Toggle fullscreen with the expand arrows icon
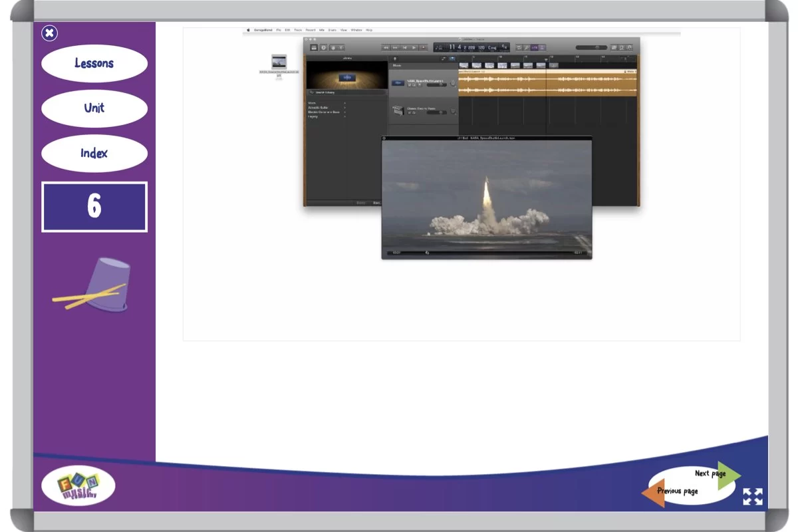The image size is (798, 532). click(752, 496)
